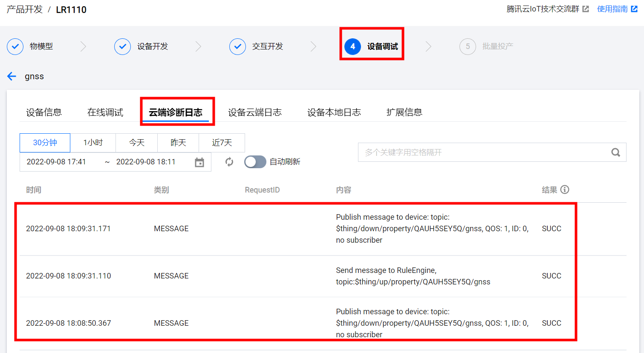Click the 类别 column header

[x=162, y=190]
